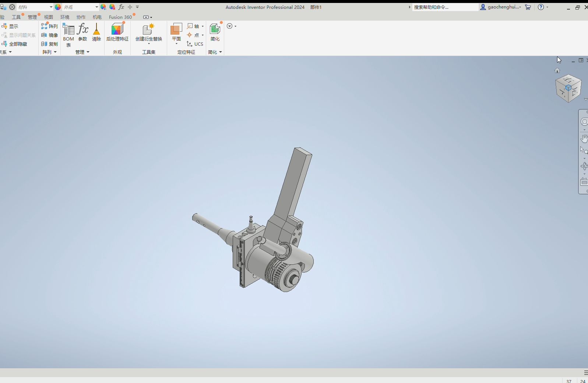The image size is (588, 383).
Task: Switch to the Tools (工具) ribbon tab
Action: [x=16, y=17]
